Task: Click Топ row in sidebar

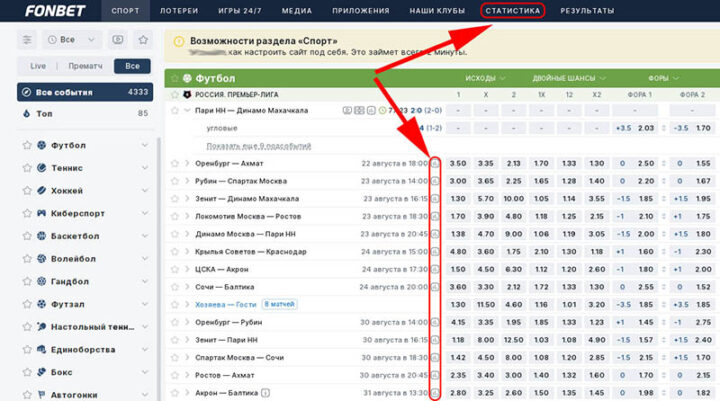Action: [85, 113]
